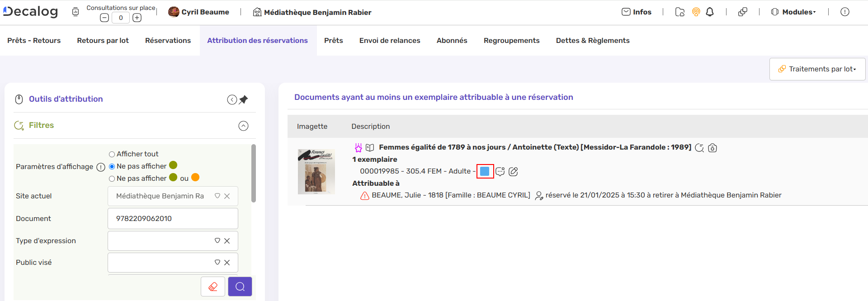Screen dimensions: 868x301
Task: Click the Infos label in header
Action: coord(642,12)
